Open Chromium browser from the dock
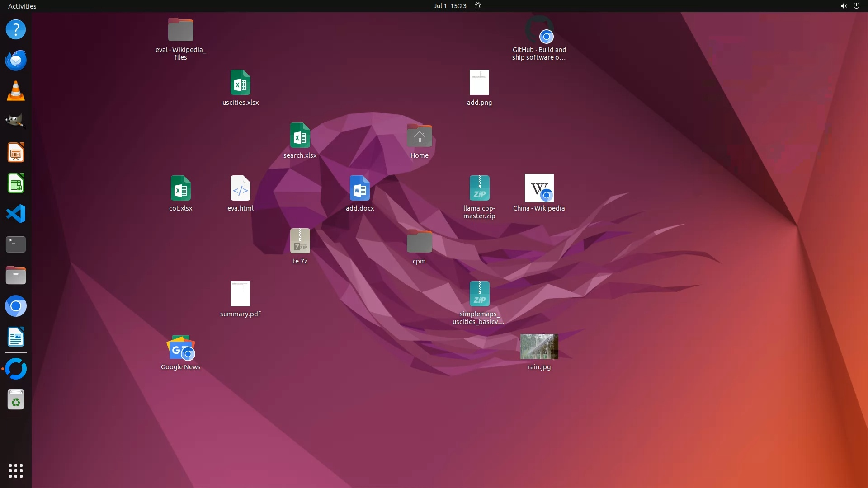This screenshot has height=488, width=868. click(x=16, y=306)
